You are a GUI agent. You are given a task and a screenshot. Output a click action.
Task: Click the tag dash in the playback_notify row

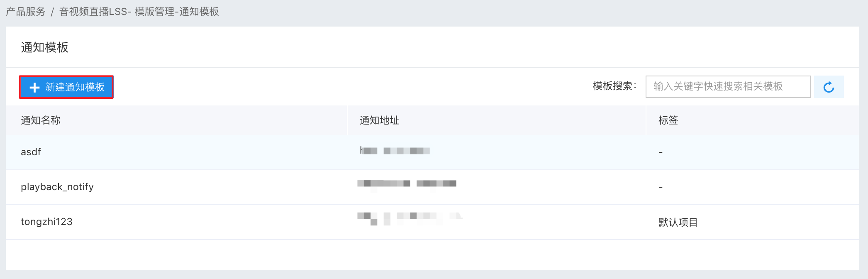[x=661, y=187]
